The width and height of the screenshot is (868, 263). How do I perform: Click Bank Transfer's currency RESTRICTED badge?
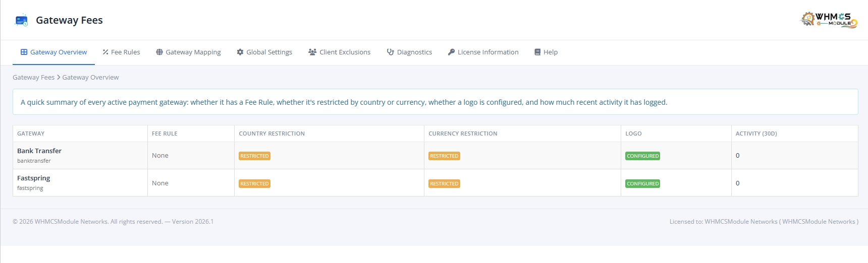(444, 156)
